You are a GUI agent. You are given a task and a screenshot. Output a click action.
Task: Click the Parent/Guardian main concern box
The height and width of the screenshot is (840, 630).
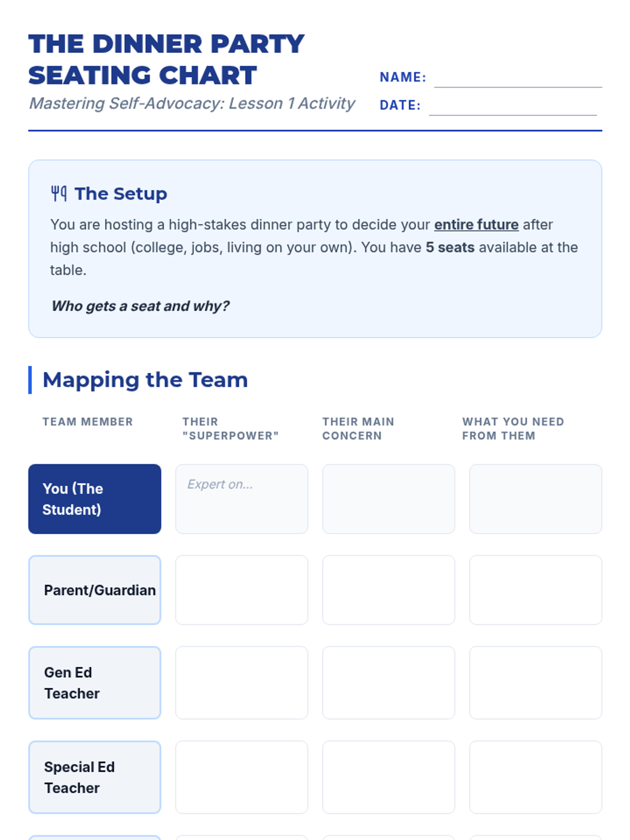click(388, 590)
